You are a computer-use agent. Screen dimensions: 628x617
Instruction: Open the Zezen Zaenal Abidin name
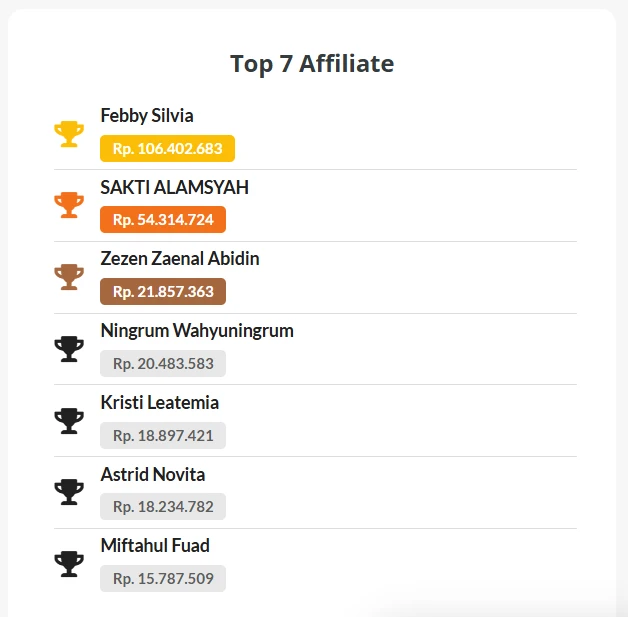click(x=180, y=259)
